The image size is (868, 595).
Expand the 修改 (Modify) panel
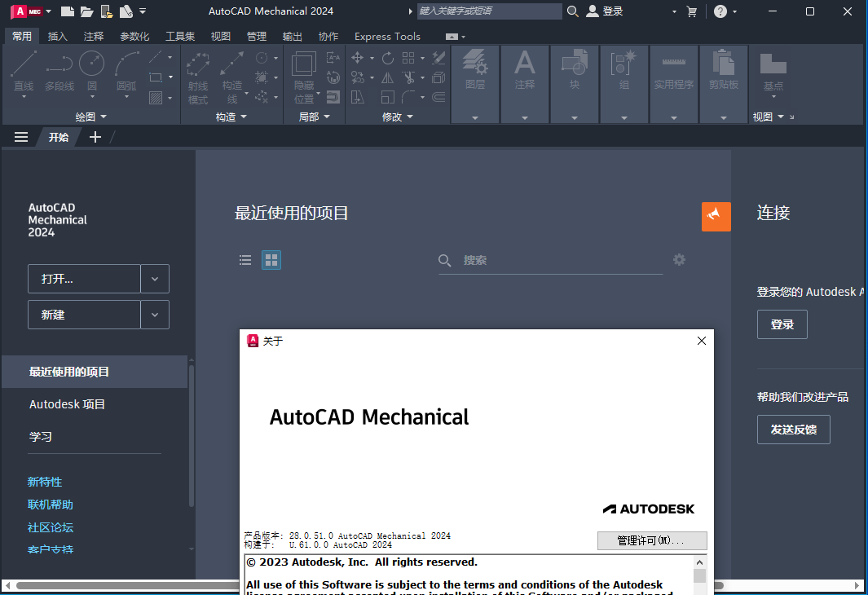click(x=398, y=117)
